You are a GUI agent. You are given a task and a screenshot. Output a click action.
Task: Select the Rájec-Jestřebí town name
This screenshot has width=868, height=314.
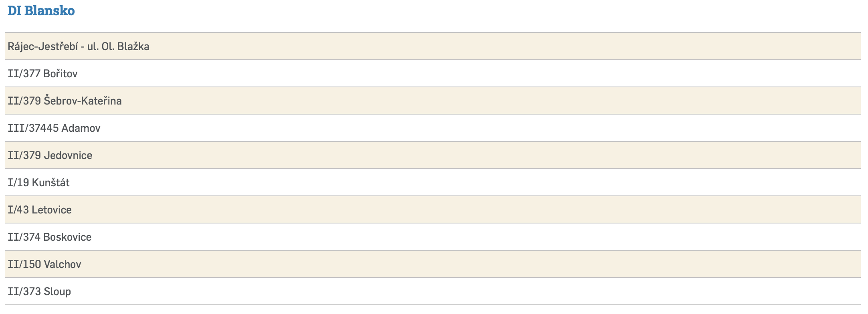(42, 46)
